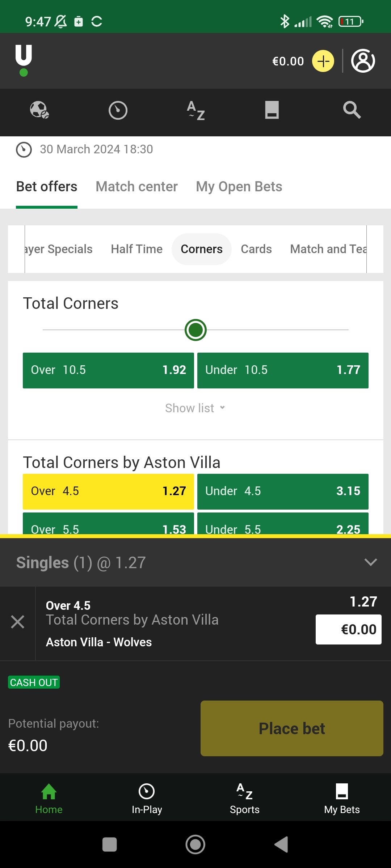Select Under 4.5 at odds 3.15
This screenshot has width=391, height=868.
(x=283, y=492)
